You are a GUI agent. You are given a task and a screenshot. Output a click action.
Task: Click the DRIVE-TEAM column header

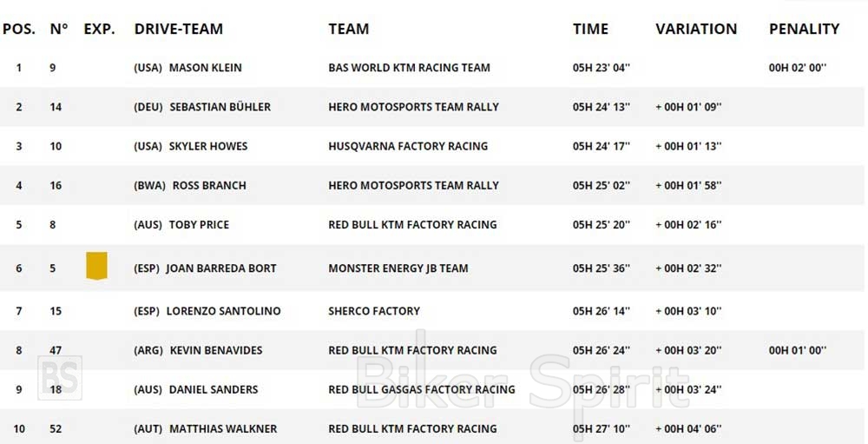(x=178, y=29)
